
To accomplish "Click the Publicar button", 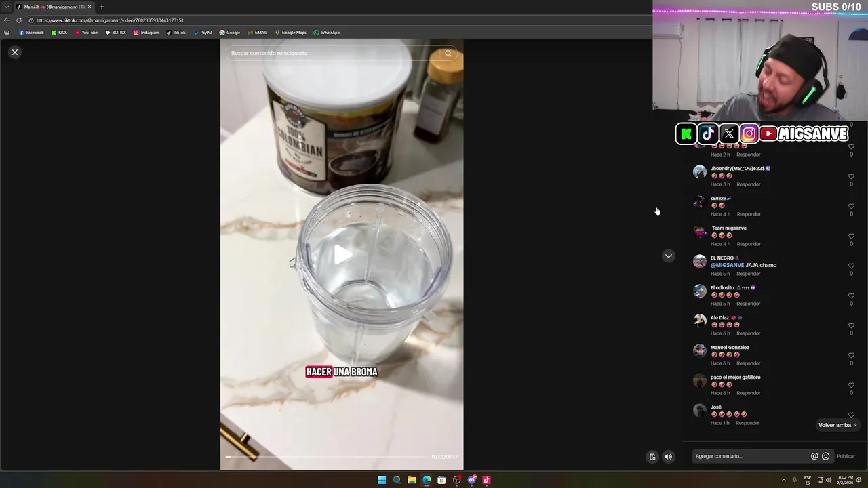I will 846,456.
